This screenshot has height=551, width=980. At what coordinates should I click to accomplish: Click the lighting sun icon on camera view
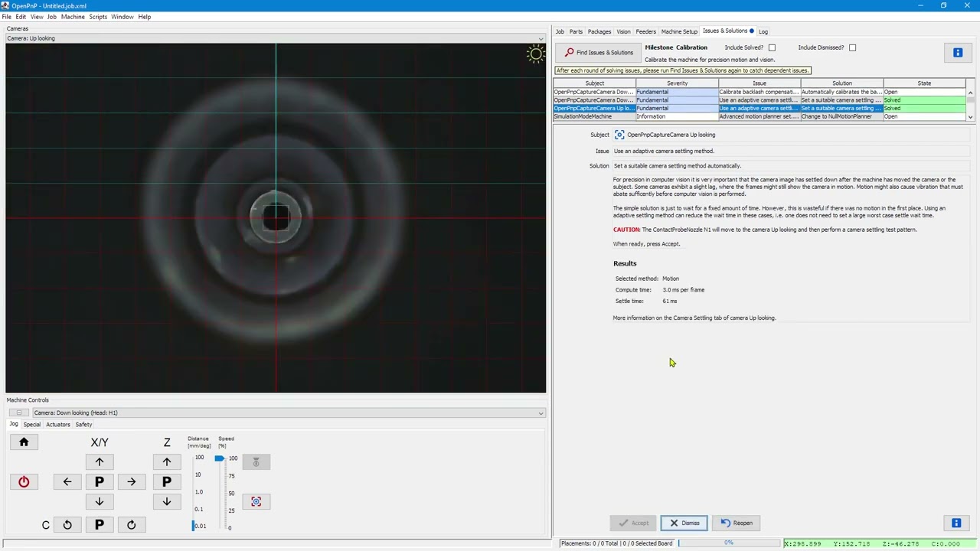(535, 54)
